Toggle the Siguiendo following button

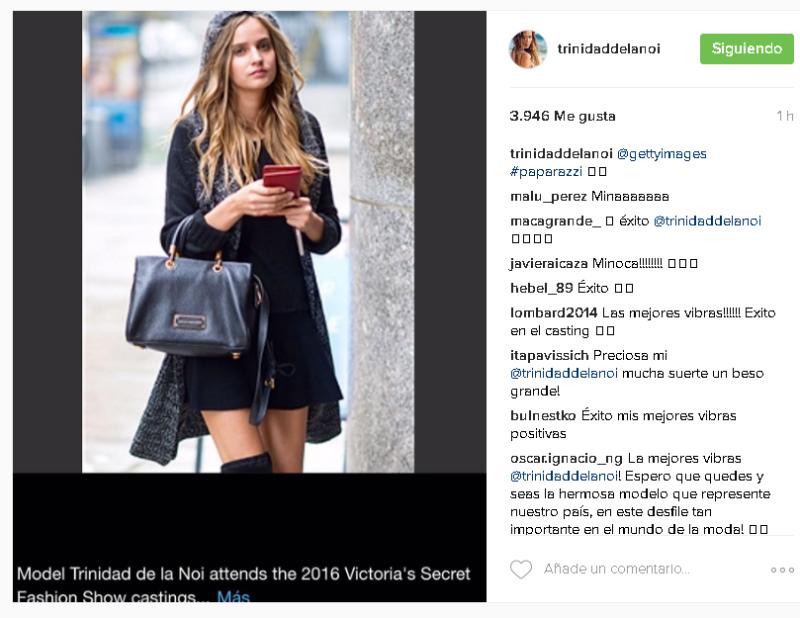pyautogui.click(x=746, y=49)
